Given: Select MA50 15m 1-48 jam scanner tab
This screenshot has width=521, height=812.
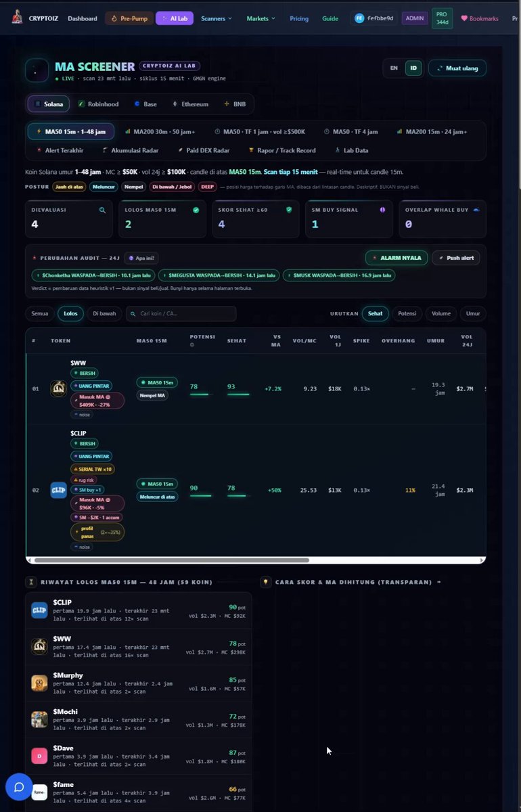Looking at the screenshot, I should click(x=71, y=131).
